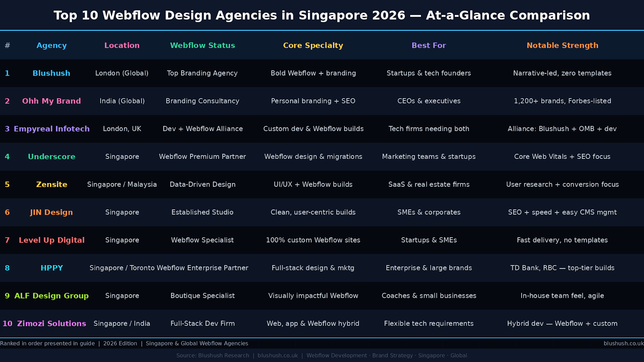Select the 'ALF Design Group' agency name
The image size is (644, 362).
pos(52,296)
